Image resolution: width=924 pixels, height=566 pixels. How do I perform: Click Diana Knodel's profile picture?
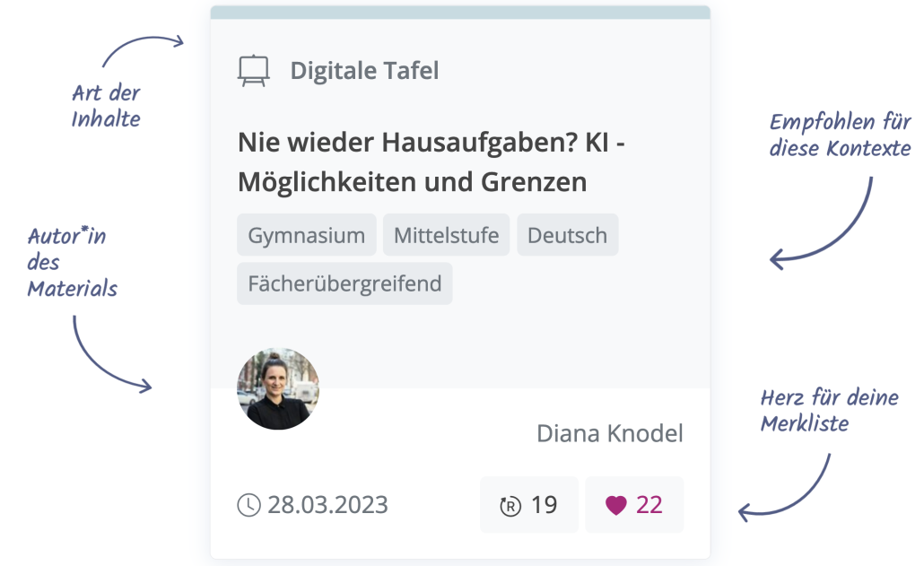278,388
